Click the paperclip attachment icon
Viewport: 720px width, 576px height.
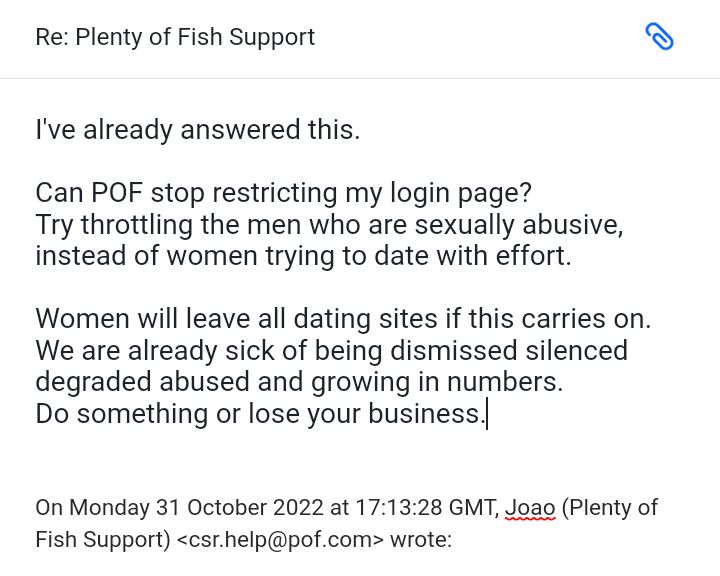click(659, 36)
